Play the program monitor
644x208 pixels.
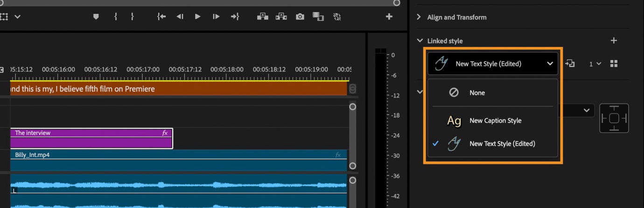198,17
